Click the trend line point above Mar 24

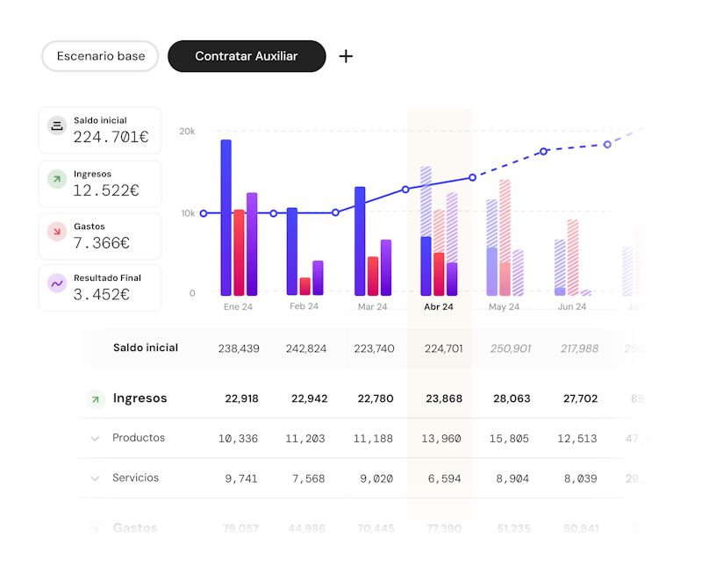pos(335,212)
